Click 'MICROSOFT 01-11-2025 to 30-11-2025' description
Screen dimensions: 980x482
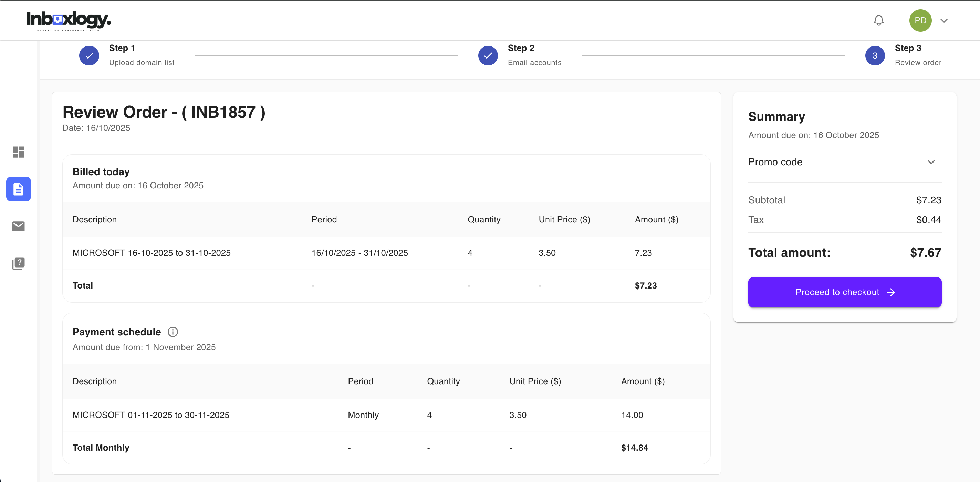pos(151,415)
